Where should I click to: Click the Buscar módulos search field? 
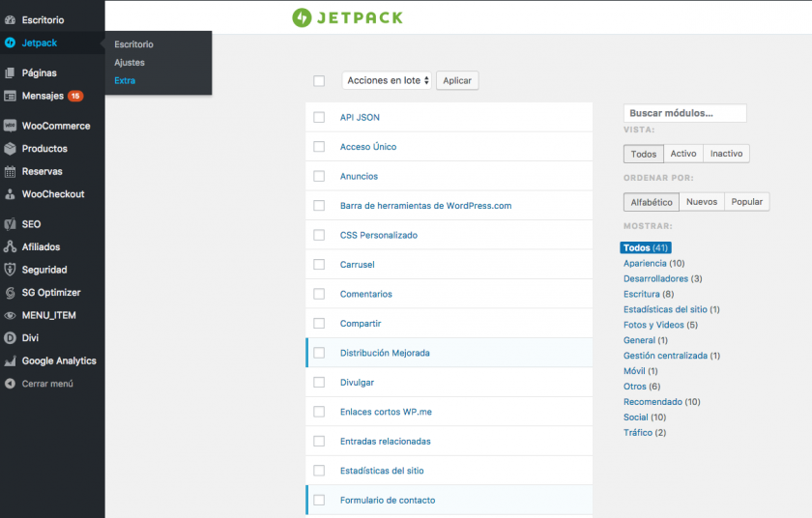tap(684, 113)
